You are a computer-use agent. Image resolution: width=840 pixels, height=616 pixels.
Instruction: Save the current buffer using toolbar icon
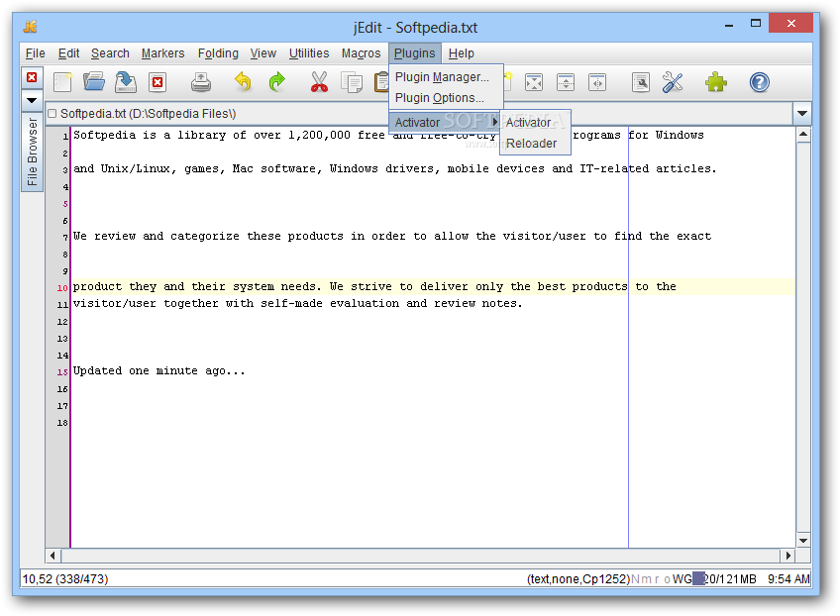(126, 82)
